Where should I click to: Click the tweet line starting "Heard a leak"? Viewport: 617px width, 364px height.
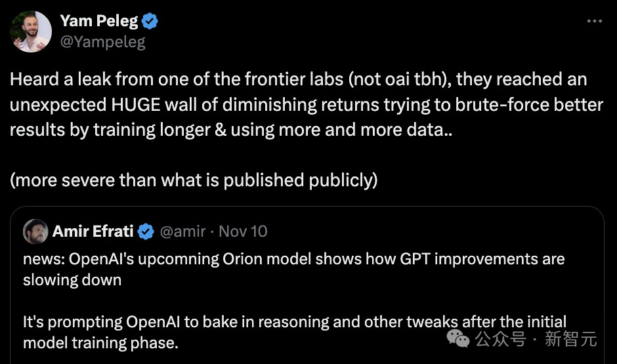click(x=297, y=80)
